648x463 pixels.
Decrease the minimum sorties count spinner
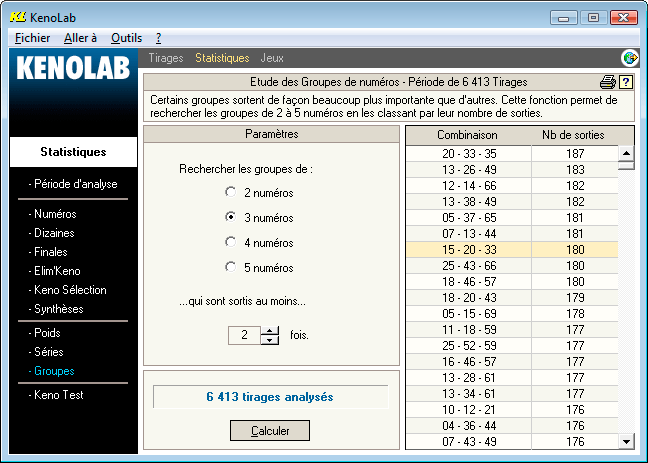coord(269,340)
